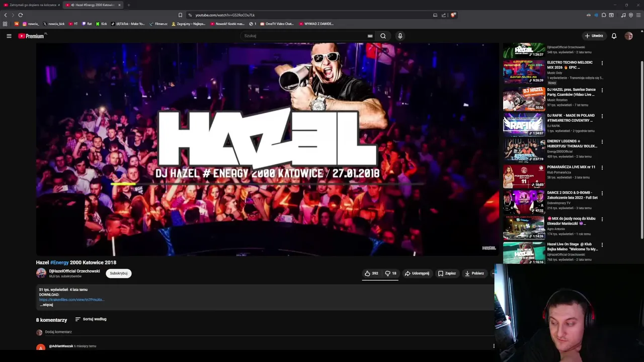Expand description with ...więcej

point(46,305)
